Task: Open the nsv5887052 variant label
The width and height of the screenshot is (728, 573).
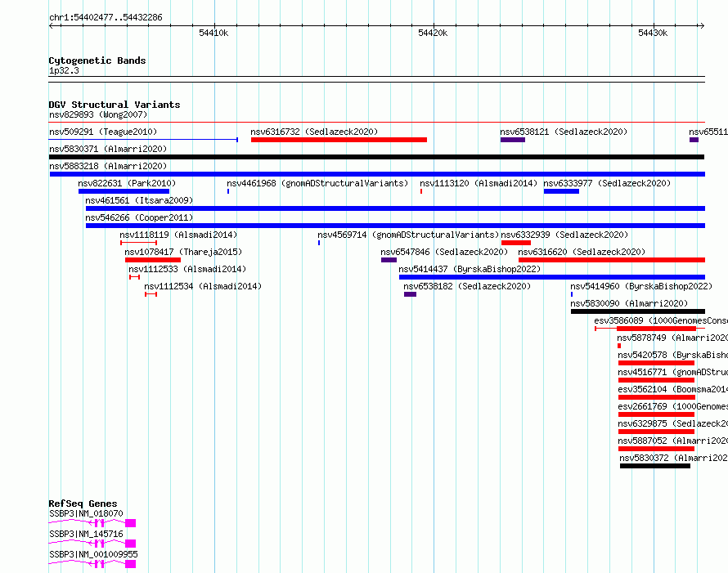Action: coord(672,441)
